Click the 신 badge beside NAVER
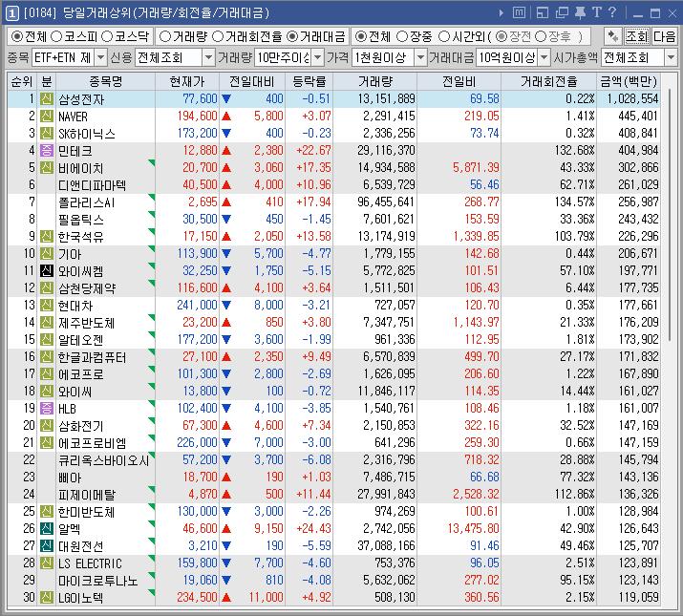The image size is (683, 616). pyautogui.click(x=47, y=117)
